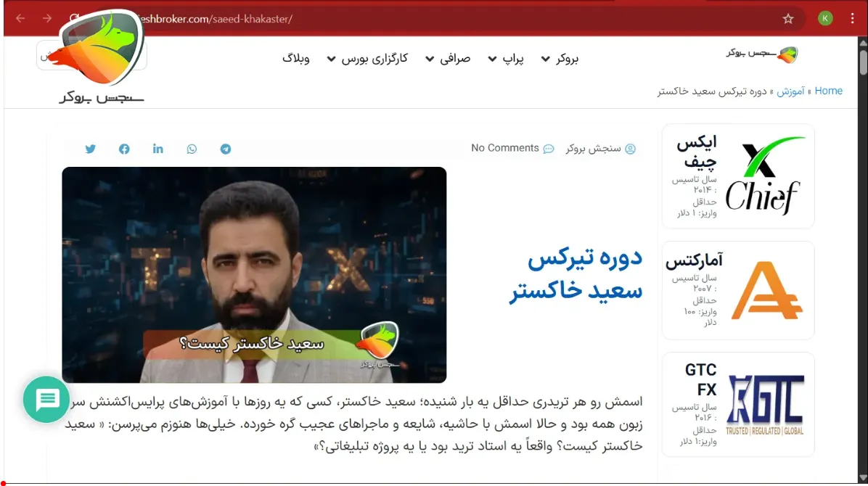Select the وبلاگ menu item
Image resolution: width=868 pixels, height=486 pixels.
[x=296, y=59]
